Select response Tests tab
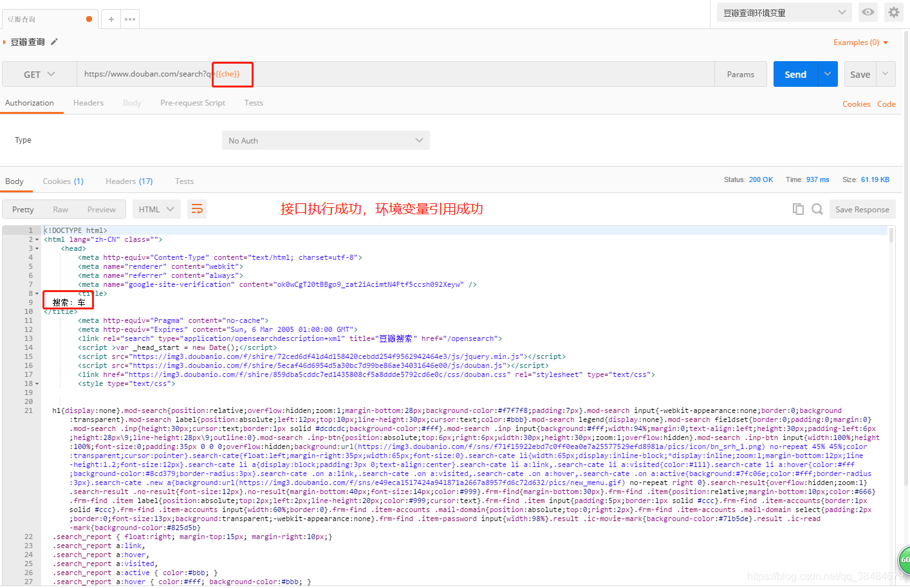Image resolution: width=910 pixels, height=588 pixels. coord(184,181)
